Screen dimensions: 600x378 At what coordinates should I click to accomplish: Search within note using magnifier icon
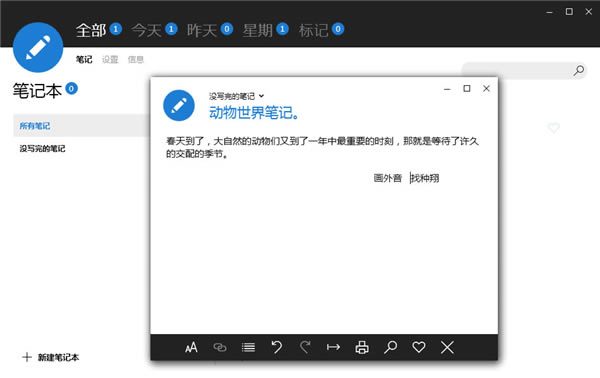(390, 347)
